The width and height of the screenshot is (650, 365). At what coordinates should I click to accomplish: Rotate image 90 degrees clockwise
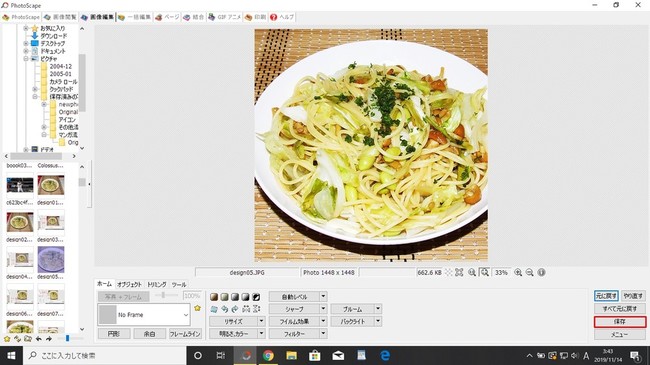235,309
